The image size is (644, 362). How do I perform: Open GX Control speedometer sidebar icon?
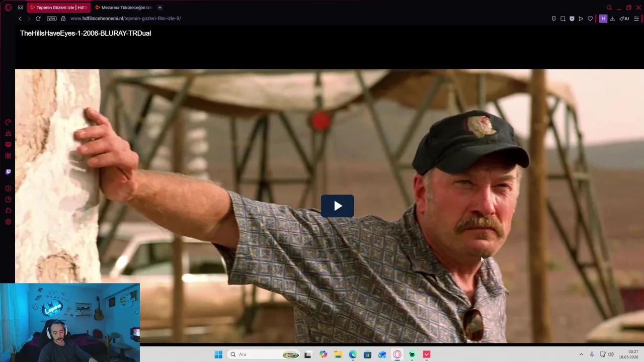(x=8, y=122)
